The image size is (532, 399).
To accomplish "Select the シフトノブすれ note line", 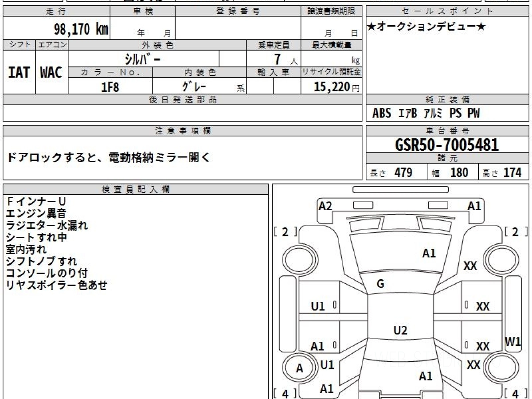I will pos(42,261).
